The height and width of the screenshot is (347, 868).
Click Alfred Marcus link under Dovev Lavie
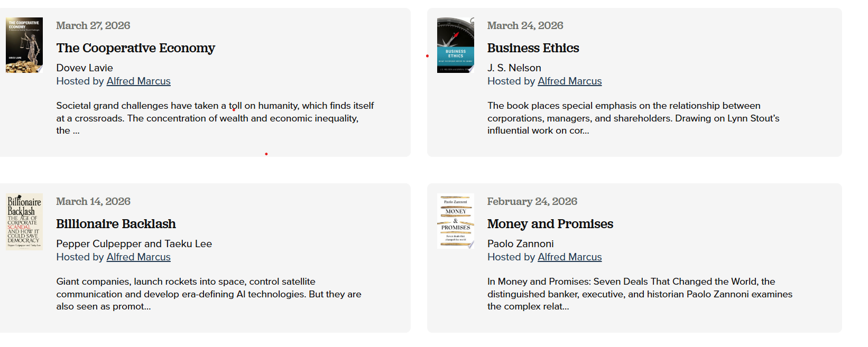(138, 81)
